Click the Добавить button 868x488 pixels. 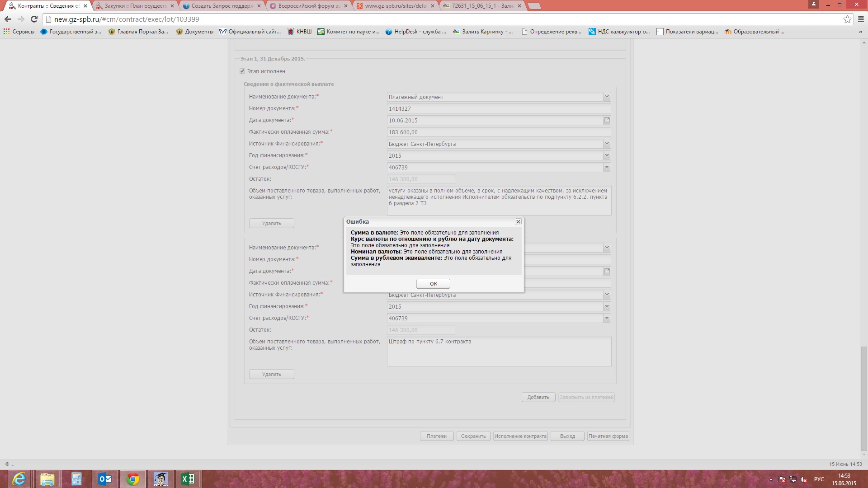point(538,397)
